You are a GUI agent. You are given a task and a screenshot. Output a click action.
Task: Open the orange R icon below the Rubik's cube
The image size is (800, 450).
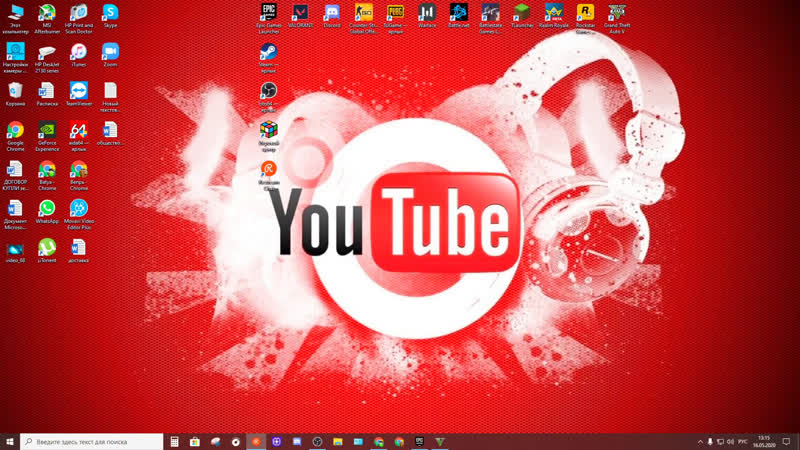[269, 176]
